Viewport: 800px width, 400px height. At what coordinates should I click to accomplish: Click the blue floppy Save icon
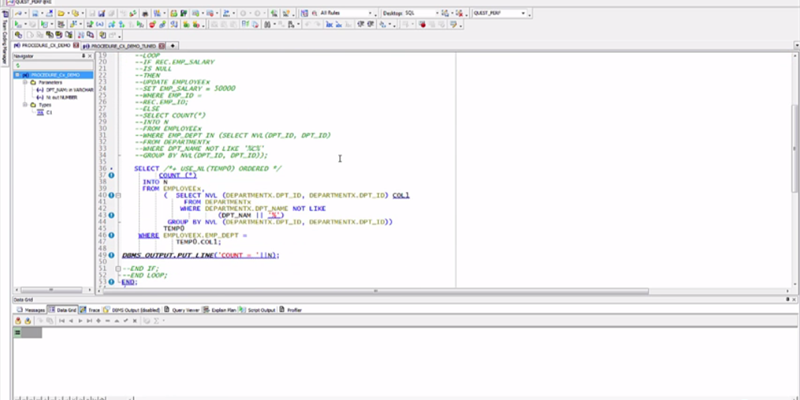[101, 13]
